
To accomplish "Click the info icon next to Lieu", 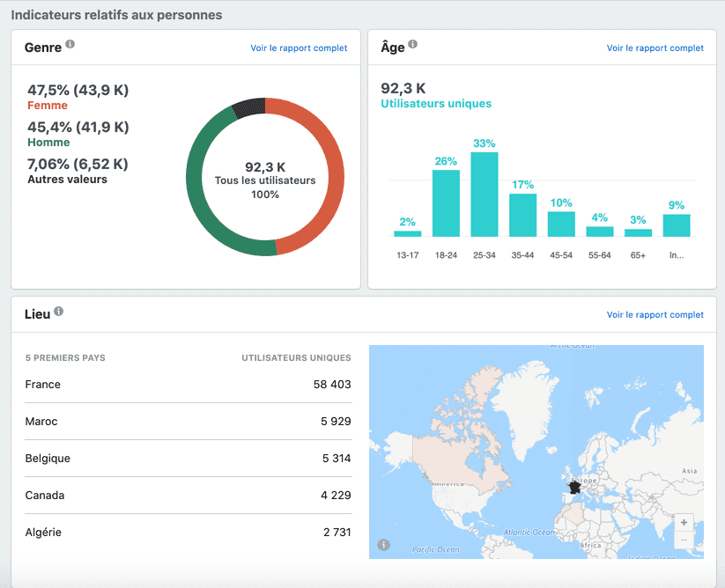I will pyautogui.click(x=59, y=312).
